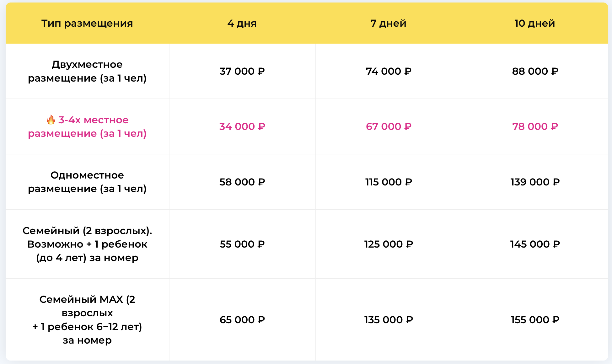The image size is (612, 364).
Task: Select the "4 дня" column header
Action: 242,23
